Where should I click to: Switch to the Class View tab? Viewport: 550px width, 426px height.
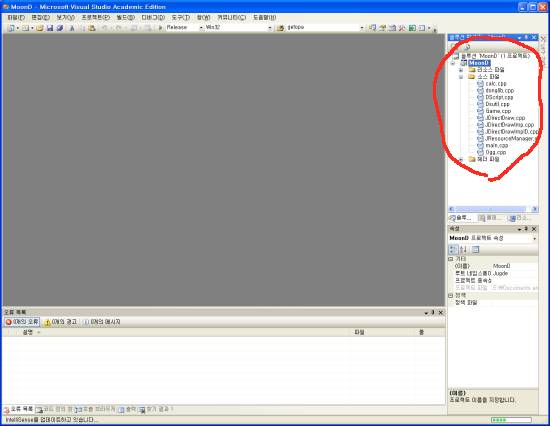click(x=489, y=218)
